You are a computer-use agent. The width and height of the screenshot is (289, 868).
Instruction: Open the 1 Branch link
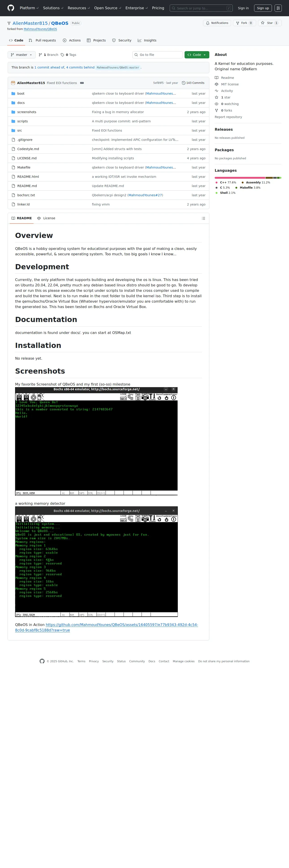click(x=48, y=55)
